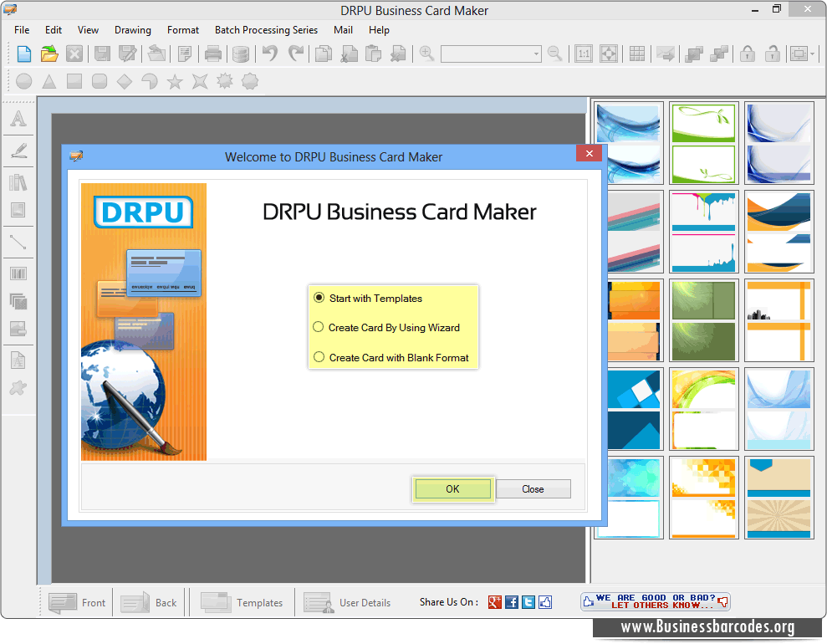The height and width of the screenshot is (644, 827).
Task: Switch to the Front card side
Action: 77,602
